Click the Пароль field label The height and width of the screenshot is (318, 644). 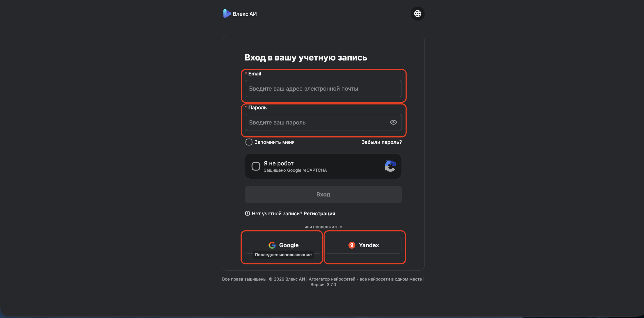pos(257,108)
